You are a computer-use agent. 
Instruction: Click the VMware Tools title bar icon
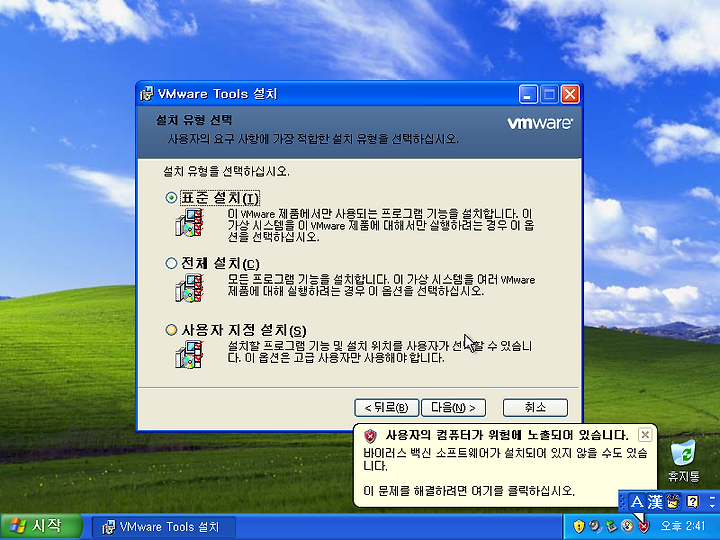[147, 94]
